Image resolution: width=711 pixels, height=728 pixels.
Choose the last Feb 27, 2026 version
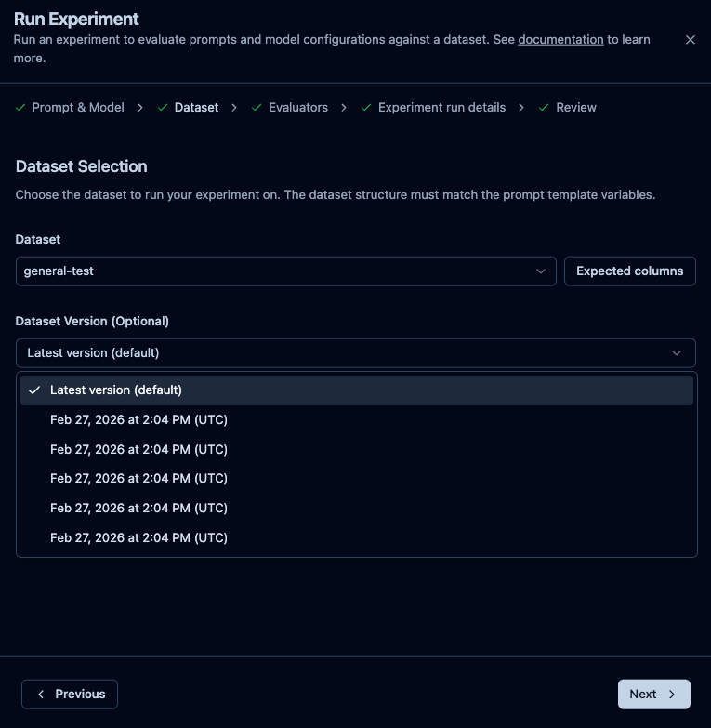coord(138,537)
